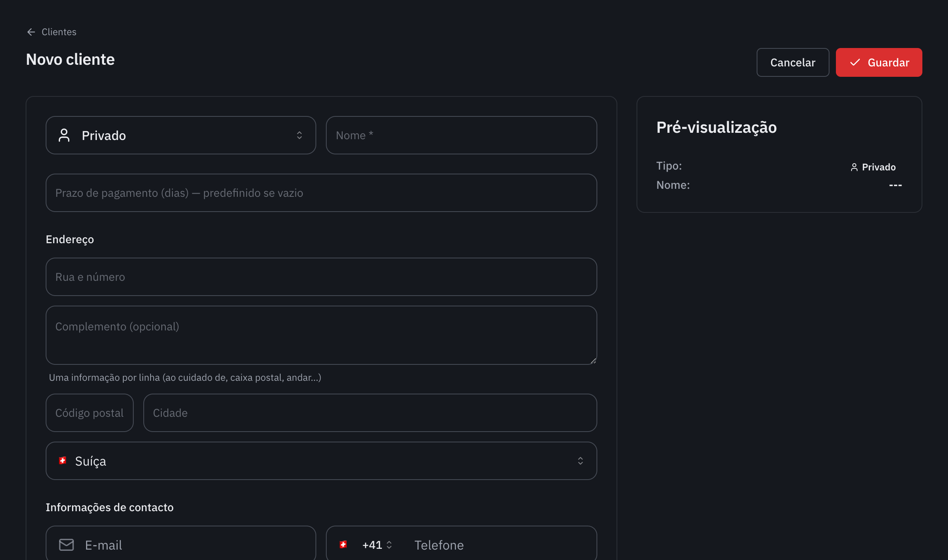Screen dimensions: 948x560
Task: Click the envelope icon in E-mail field
Action: 66,545
